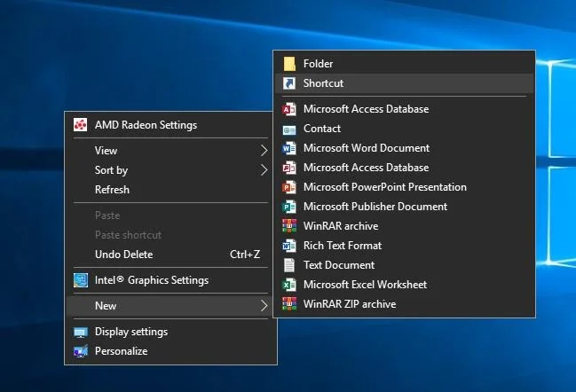Create a new Text Document via icon

289,265
